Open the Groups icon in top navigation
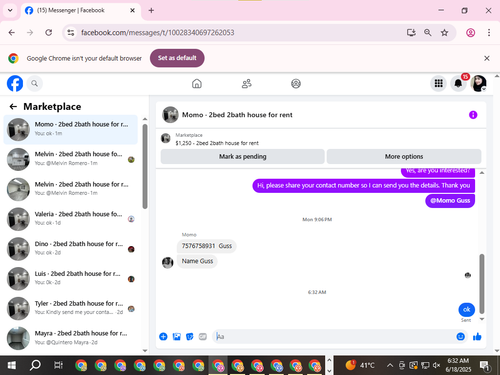The height and width of the screenshot is (375, 500). (296, 83)
